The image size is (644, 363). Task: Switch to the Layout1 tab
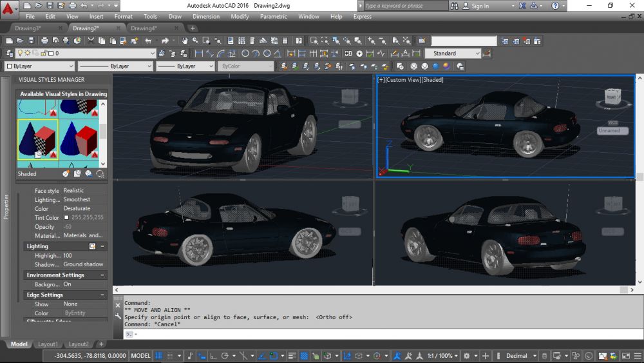tap(48, 344)
